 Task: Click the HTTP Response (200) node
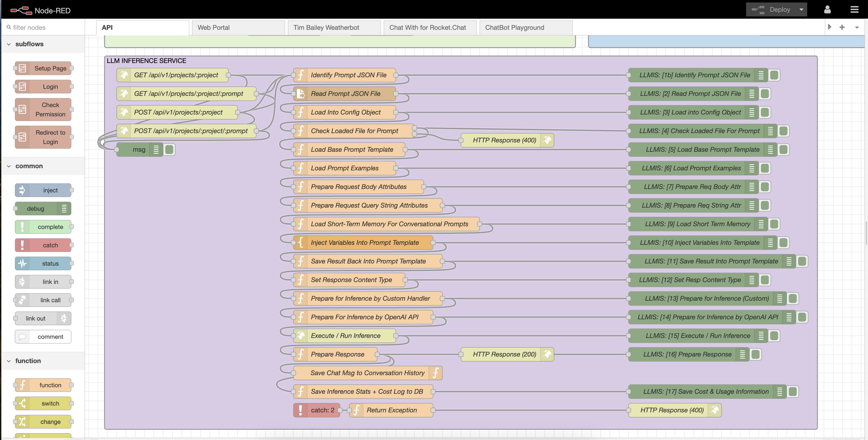point(507,354)
